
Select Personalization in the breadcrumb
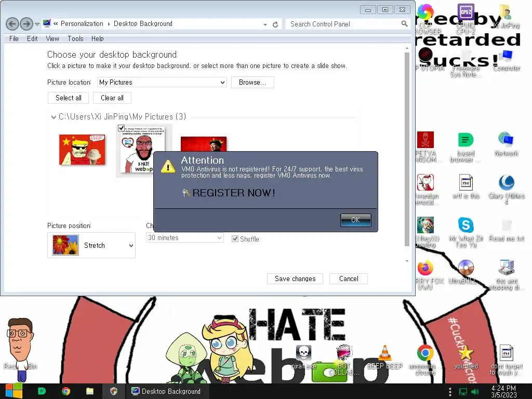pos(82,24)
